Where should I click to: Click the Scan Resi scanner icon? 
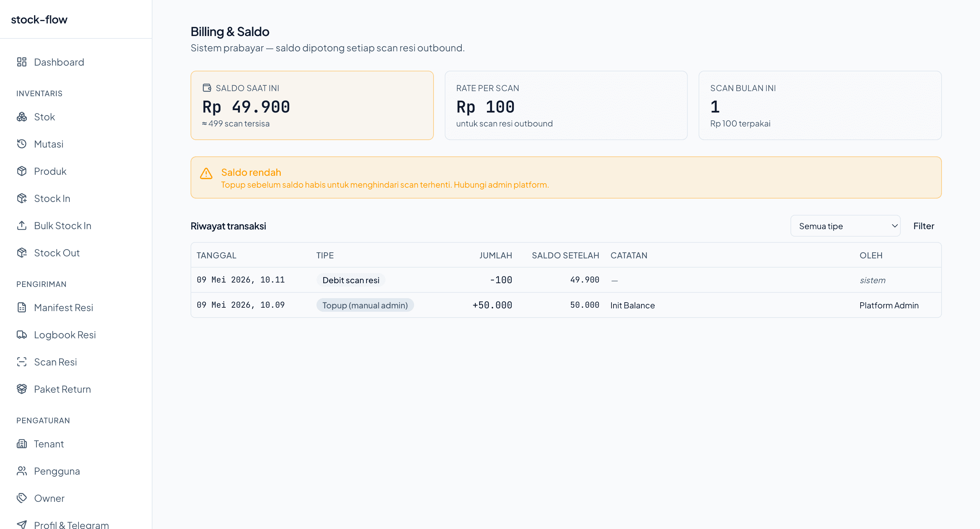pos(22,362)
